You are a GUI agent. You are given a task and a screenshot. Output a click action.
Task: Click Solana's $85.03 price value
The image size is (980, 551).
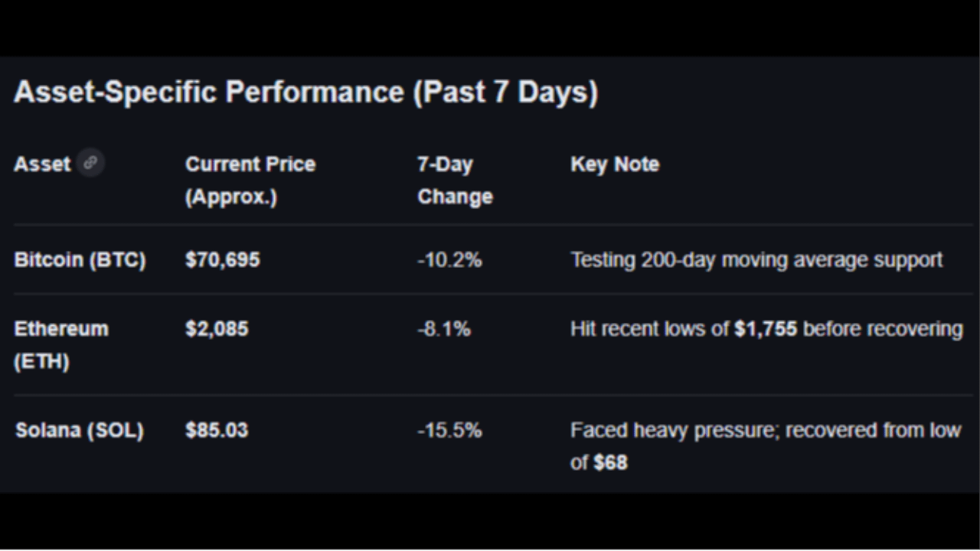(x=217, y=430)
